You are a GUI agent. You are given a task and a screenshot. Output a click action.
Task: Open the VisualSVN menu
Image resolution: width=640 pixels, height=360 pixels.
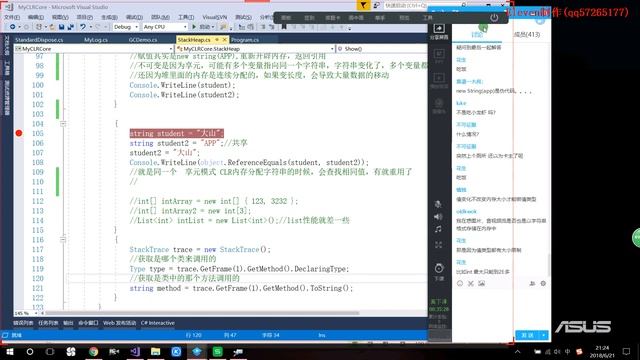(214, 17)
